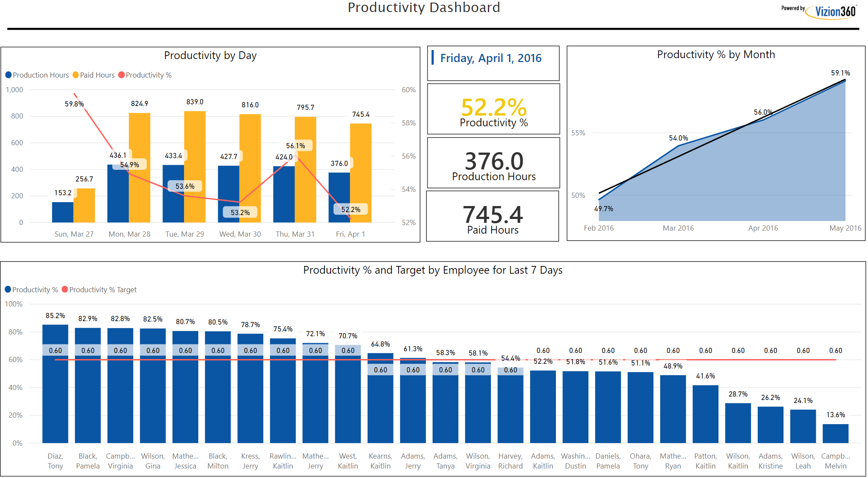Click the red Productivity % legend dot

coord(122,75)
